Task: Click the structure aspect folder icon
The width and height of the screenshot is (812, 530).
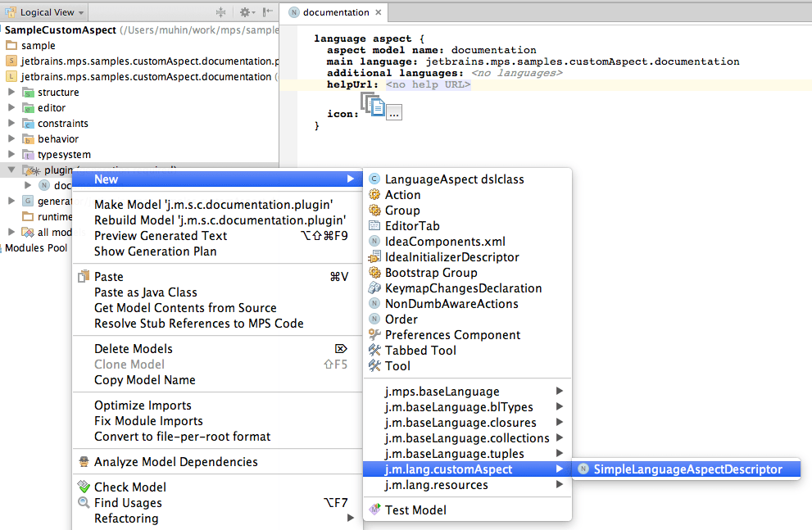Action: [29, 93]
